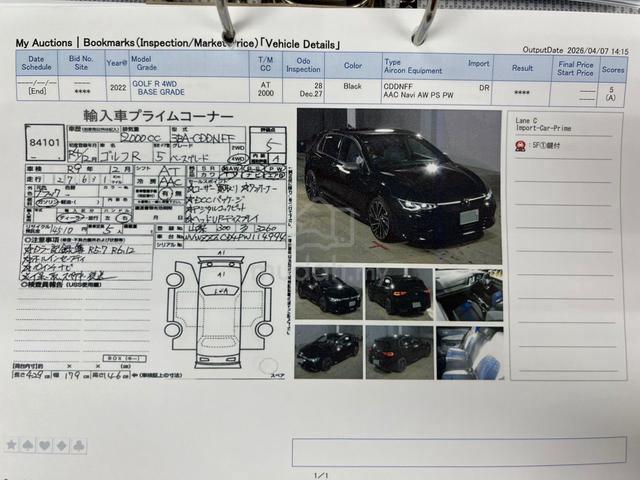Viewport: 640px width, 480px height.
Task: Click the empty memo box at bottom
Action: tap(459, 452)
